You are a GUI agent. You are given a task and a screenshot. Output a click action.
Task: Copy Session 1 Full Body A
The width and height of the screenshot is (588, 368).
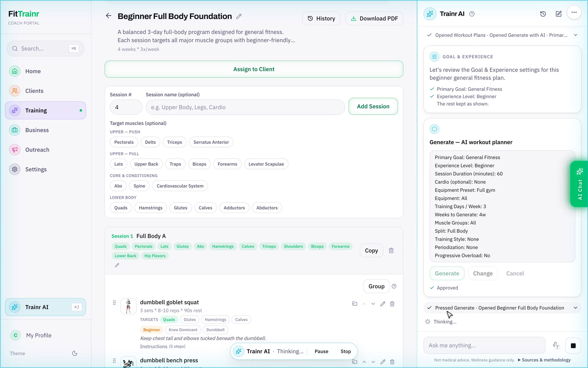[x=371, y=251]
